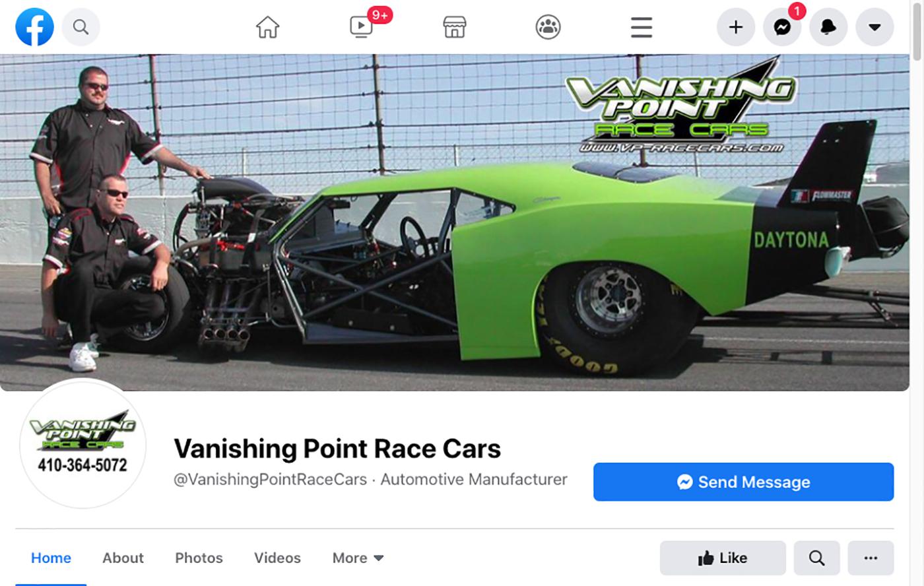
Task: Go to the Home feed icon
Action: [267, 27]
